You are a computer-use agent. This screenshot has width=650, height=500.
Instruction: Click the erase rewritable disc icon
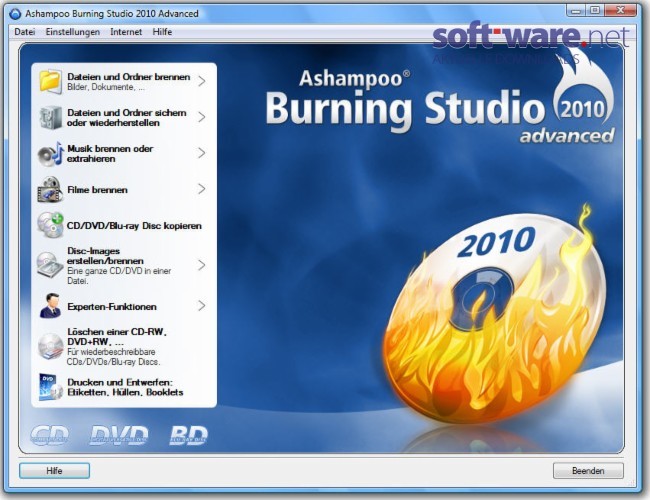[51, 347]
